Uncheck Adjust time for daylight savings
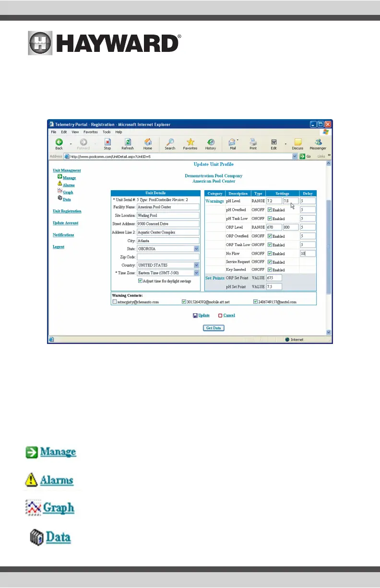The height and width of the screenshot is (588, 380). 140,281
